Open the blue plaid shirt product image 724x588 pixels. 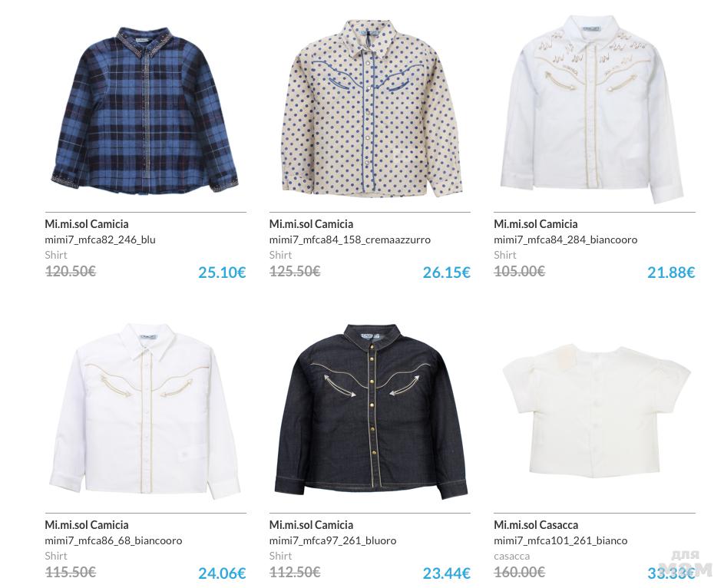coord(144,111)
